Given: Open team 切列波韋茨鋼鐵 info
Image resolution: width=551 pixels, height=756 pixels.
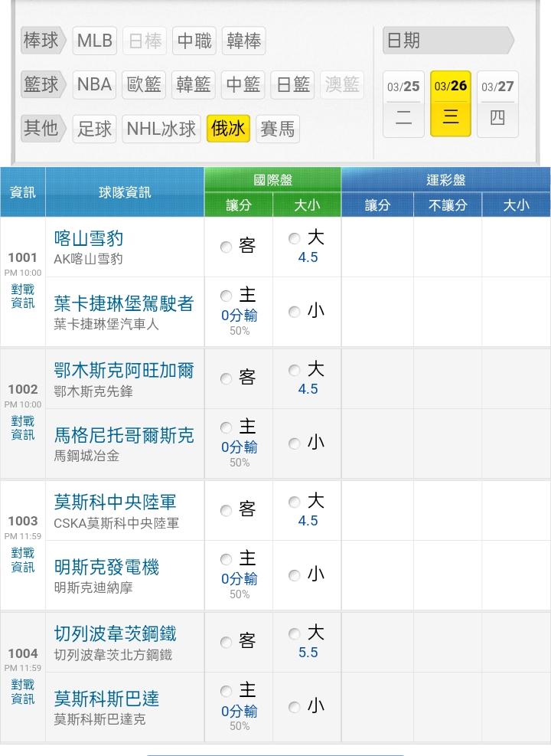Looking at the screenshot, I should [115, 633].
